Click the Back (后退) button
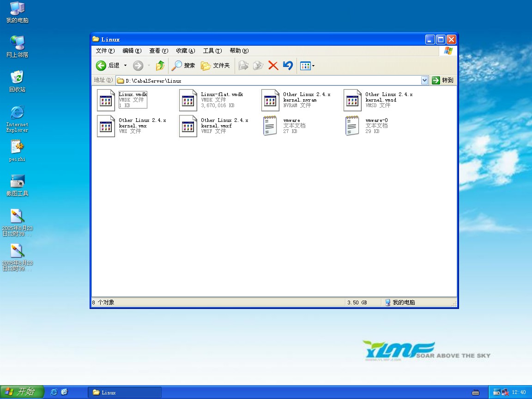 [x=108, y=66]
